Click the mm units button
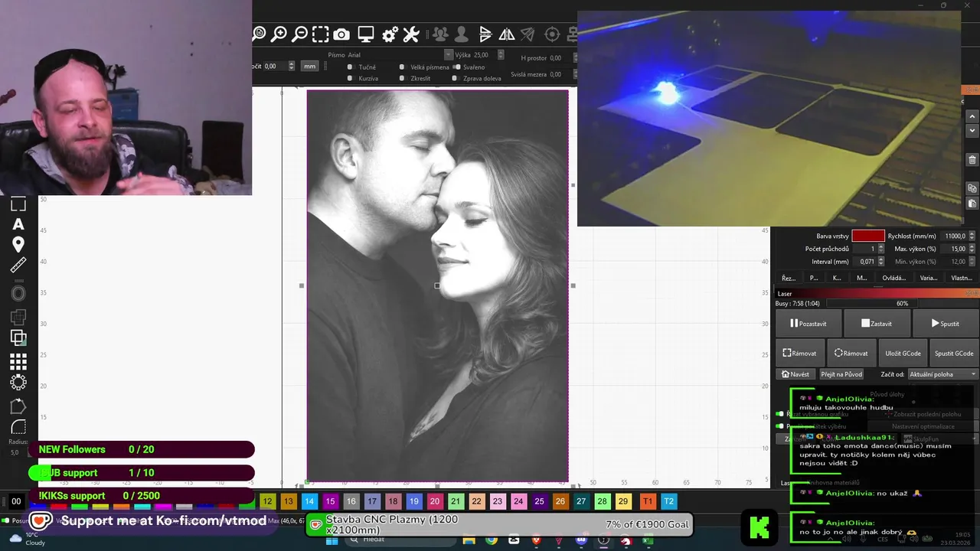980x551 pixels. [x=309, y=67]
